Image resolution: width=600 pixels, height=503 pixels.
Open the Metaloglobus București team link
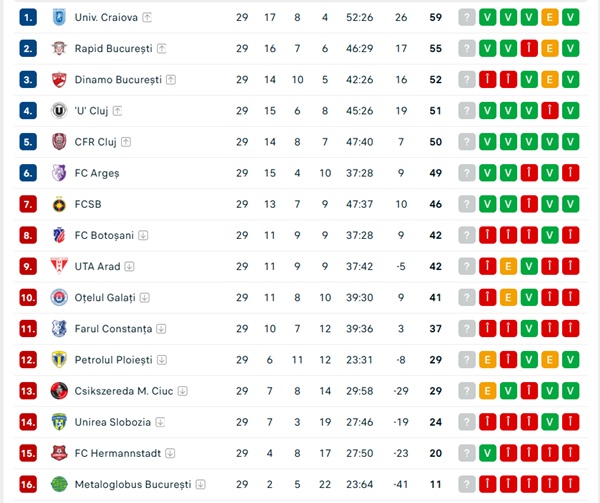click(129, 484)
